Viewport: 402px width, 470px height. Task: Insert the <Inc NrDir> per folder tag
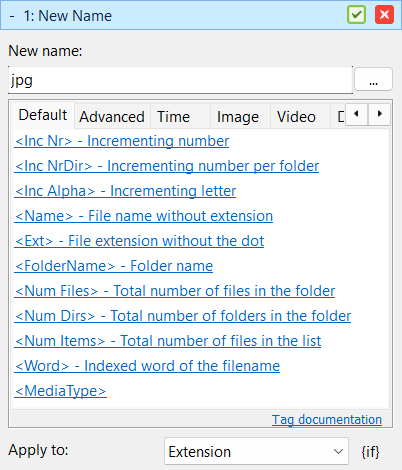(167, 166)
